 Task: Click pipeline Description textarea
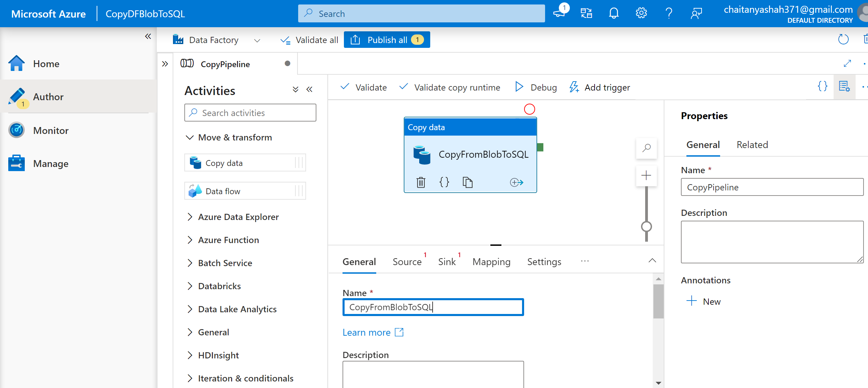tap(772, 242)
